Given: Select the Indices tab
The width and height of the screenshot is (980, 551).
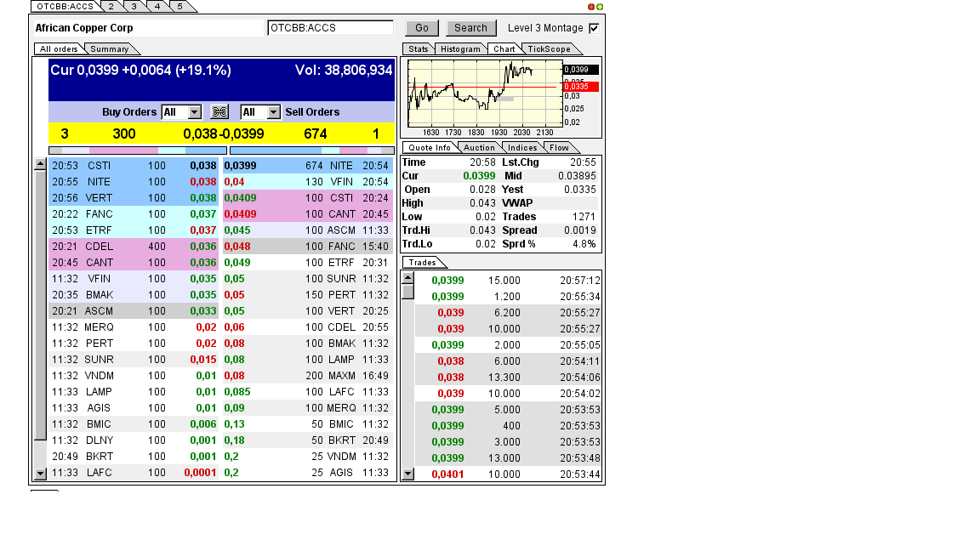Looking at the screenshot, I should 522,147.
